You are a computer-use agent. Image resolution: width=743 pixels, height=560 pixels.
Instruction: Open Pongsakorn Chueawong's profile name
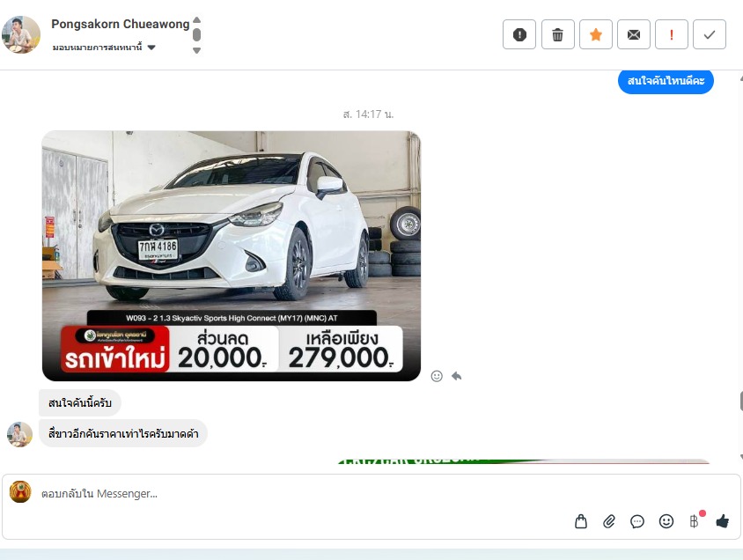(121, 25)
